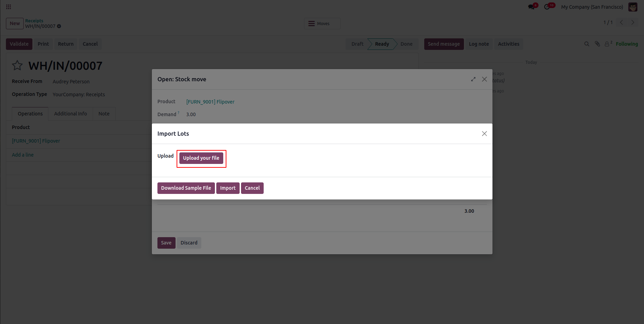Open the user avatar menu

click(633, 7)
